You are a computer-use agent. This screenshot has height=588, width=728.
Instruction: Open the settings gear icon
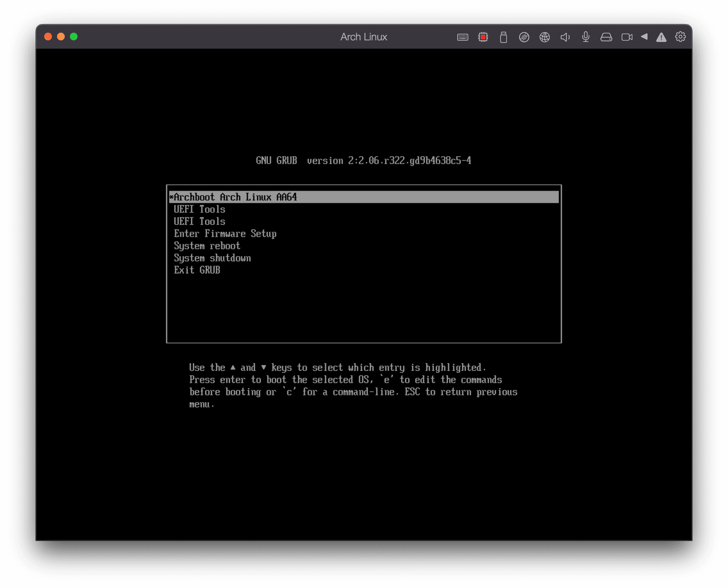click(x=680, y=37)
